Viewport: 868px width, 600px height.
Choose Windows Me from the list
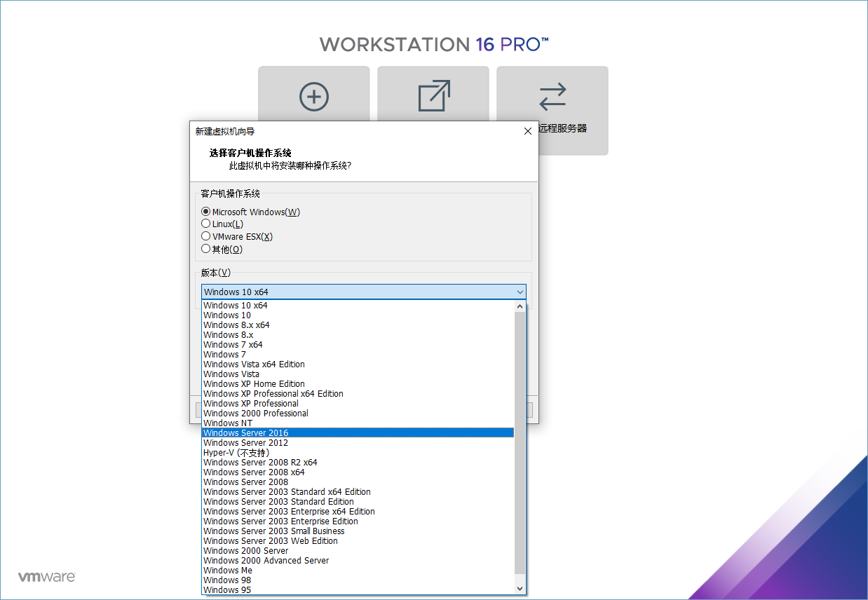(x=358, y=571)
